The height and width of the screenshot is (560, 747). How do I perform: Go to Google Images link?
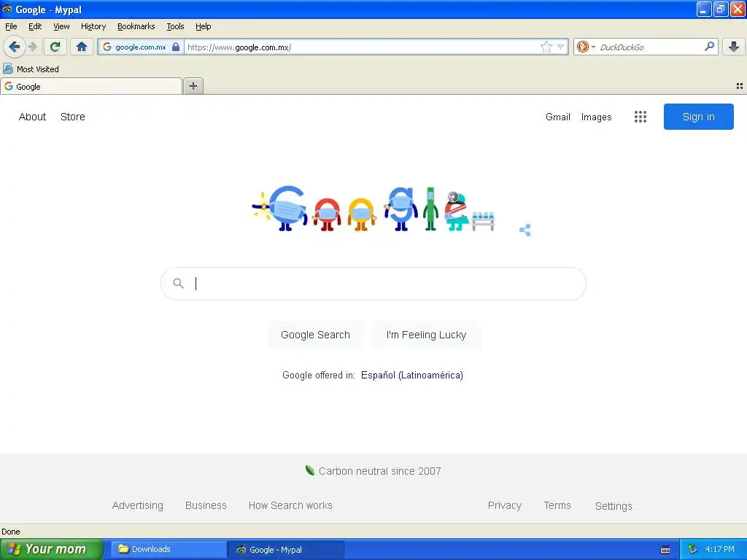597,117
